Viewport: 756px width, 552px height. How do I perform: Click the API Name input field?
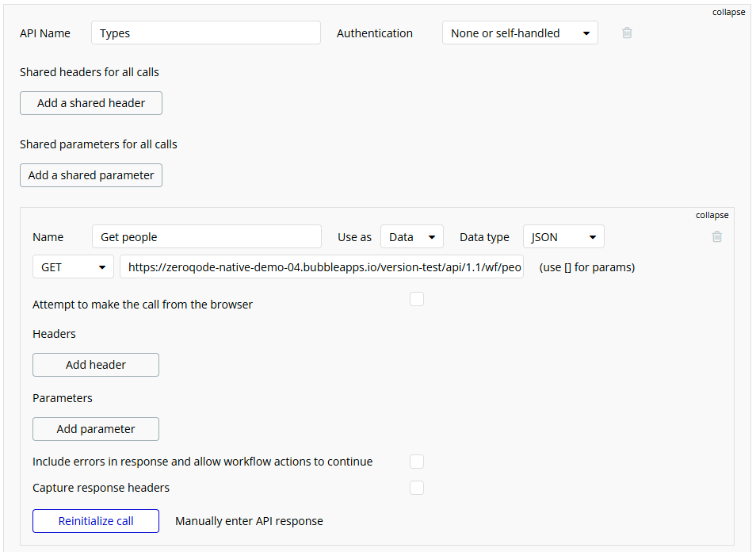click(x=206, y=33)
